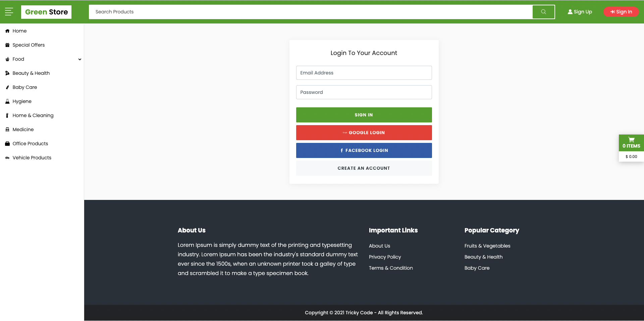Select Beauty & Health from sidebar
The image size is (644, 321).
tap(31, 73)
